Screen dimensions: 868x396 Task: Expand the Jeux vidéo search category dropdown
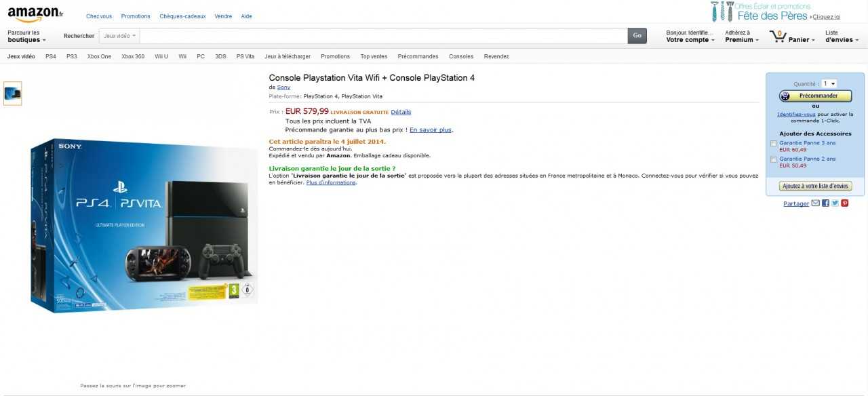(x=119, y=36)
